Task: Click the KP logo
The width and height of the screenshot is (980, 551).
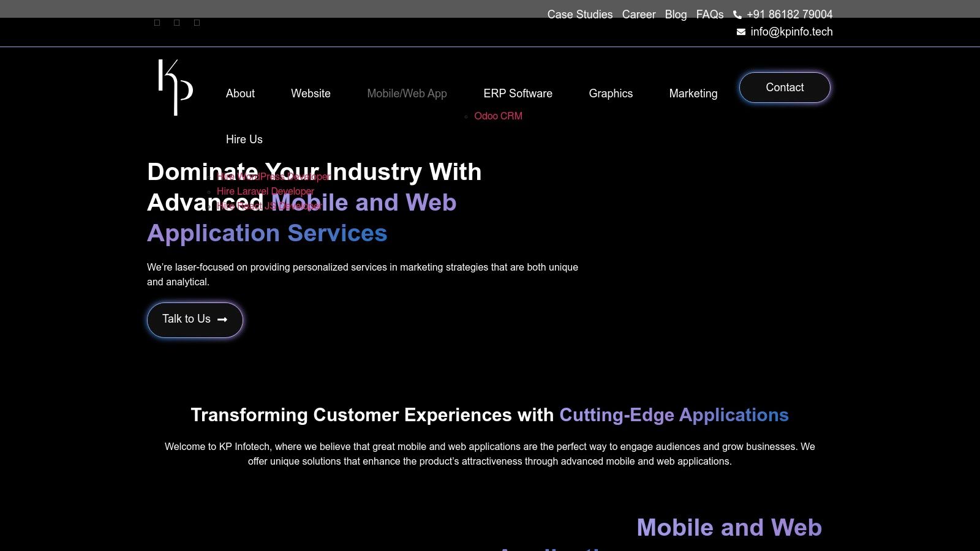Action: tap(176, 88)
